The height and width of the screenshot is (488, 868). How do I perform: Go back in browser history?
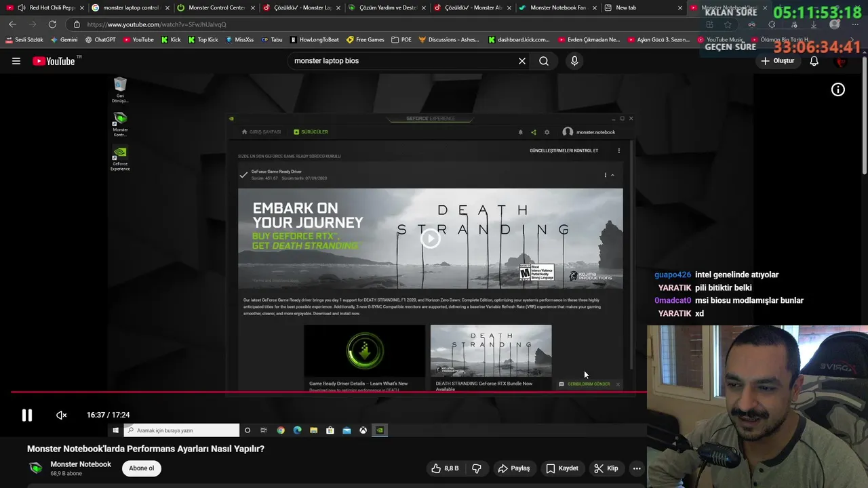point(12,24)
